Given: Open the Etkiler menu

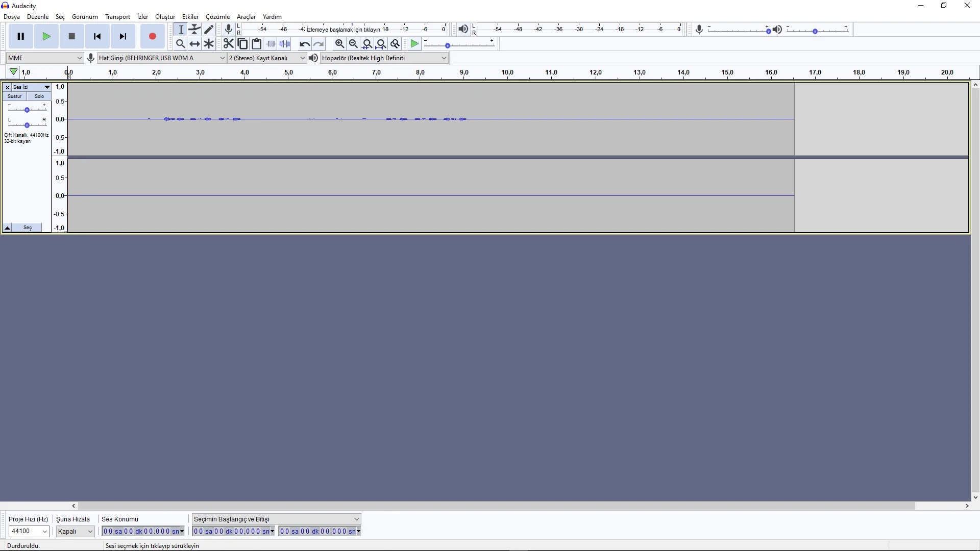Looking at the screenshot, I should pos(190,17).
